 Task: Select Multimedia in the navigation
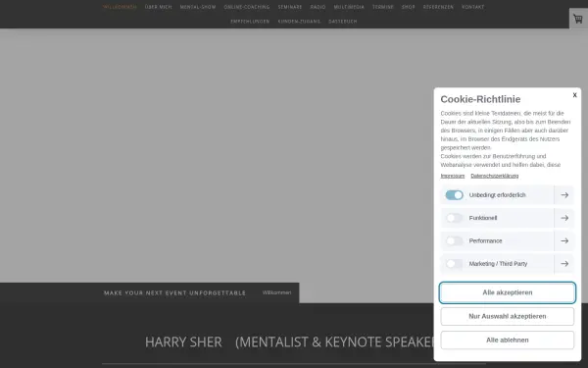pyautogui.click(x=349, y=7)
